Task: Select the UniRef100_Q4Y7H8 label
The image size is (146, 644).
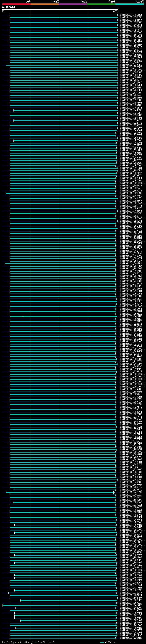Action: pyautogui.click(x=131, y=316)
